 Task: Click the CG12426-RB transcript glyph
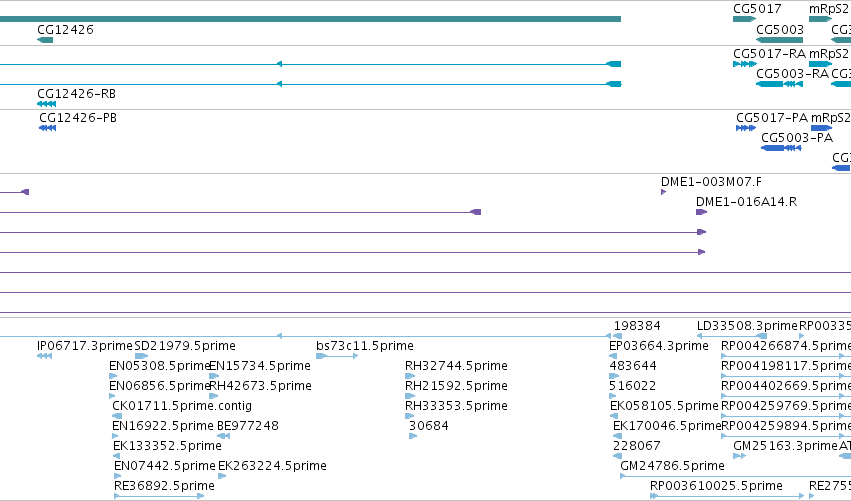(47, 104)
